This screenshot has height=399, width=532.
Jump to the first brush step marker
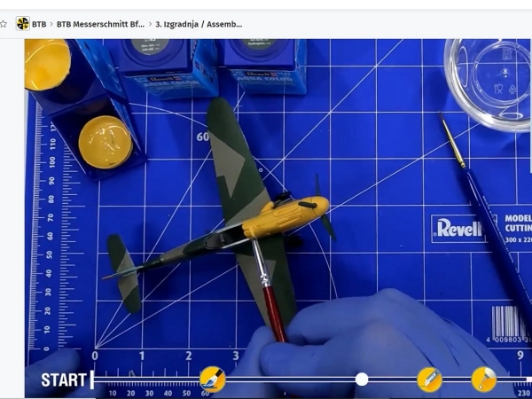tap(213, 379)
